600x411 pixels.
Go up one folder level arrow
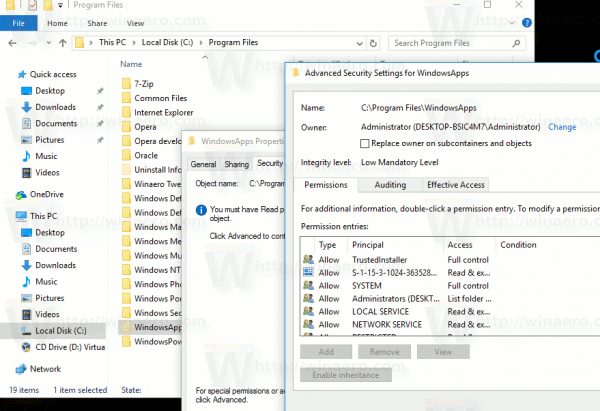(63, 43)
